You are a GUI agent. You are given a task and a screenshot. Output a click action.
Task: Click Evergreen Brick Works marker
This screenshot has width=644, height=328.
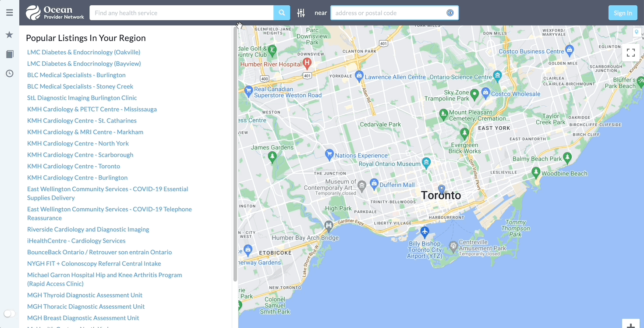pos(464,133)
